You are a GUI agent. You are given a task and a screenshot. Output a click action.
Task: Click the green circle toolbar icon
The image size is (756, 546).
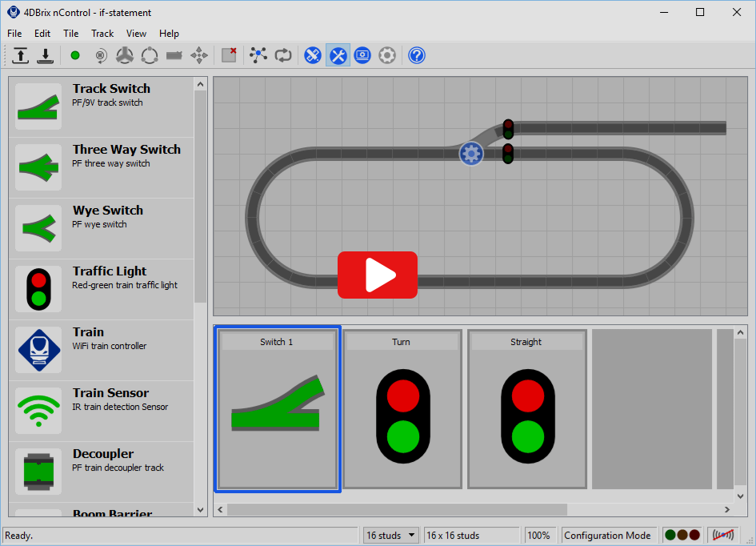pyautogui.click(x=74, y=55)
